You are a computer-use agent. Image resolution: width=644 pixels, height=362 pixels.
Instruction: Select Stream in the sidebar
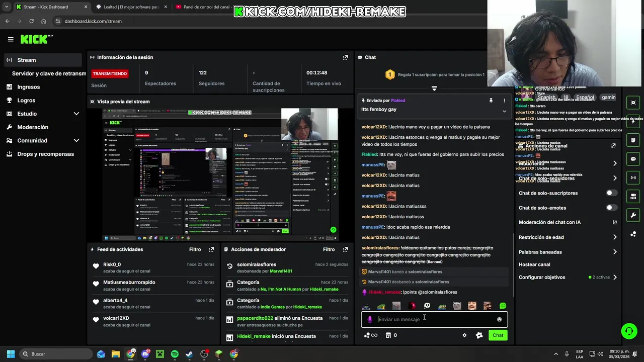[x=42, y=60]
